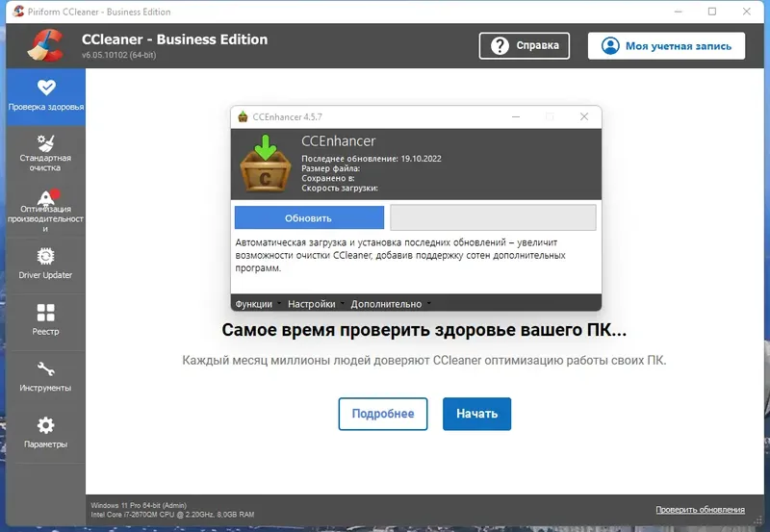The height and width of the screenshot is (532, 770).
Task: Click CCEnhancer title bar app icon
Action: tap(243, 116)
